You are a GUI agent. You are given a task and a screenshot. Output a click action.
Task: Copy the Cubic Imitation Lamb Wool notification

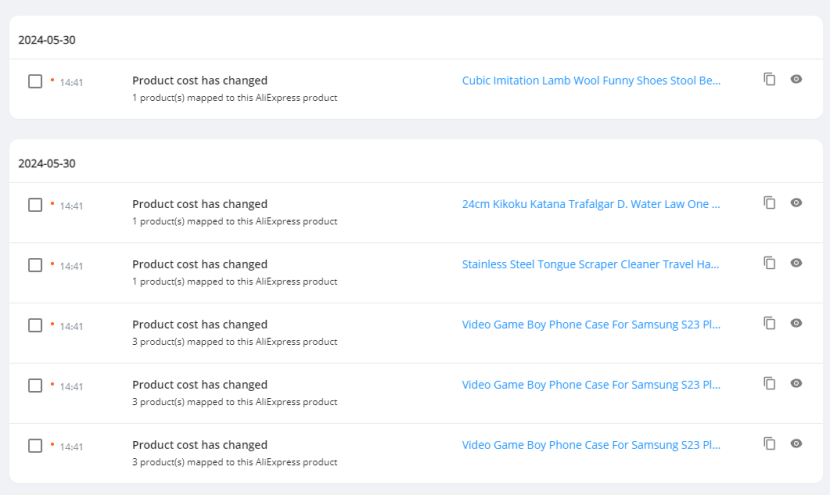tap(769, 79)
